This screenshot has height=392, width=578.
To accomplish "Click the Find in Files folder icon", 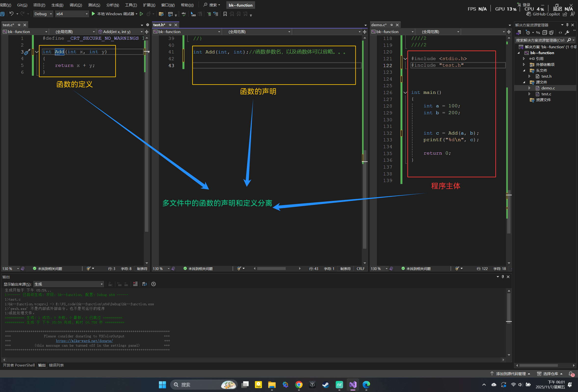I will pos(161,14).
